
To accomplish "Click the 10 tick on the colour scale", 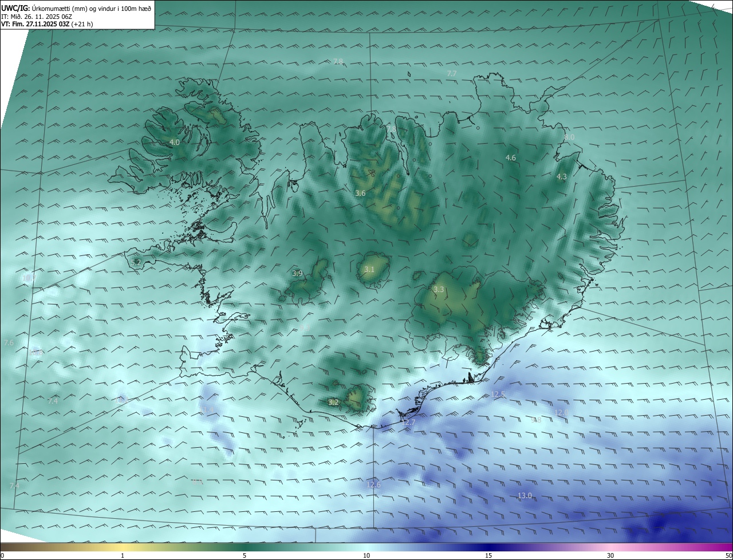I will click(x=366, y=555).
